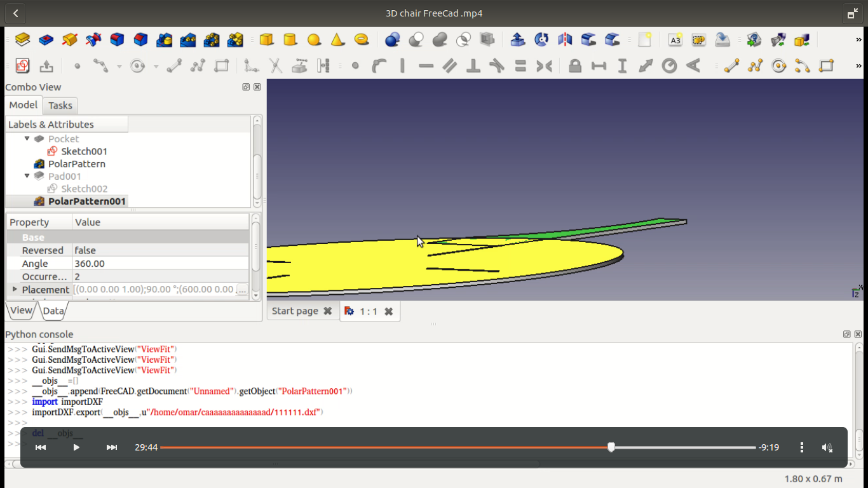Switch to the Tasks tab

coord(60,105)
